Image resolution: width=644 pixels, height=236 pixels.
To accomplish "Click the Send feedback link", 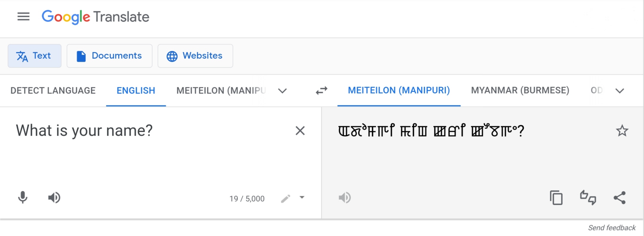I will (612, 228).
